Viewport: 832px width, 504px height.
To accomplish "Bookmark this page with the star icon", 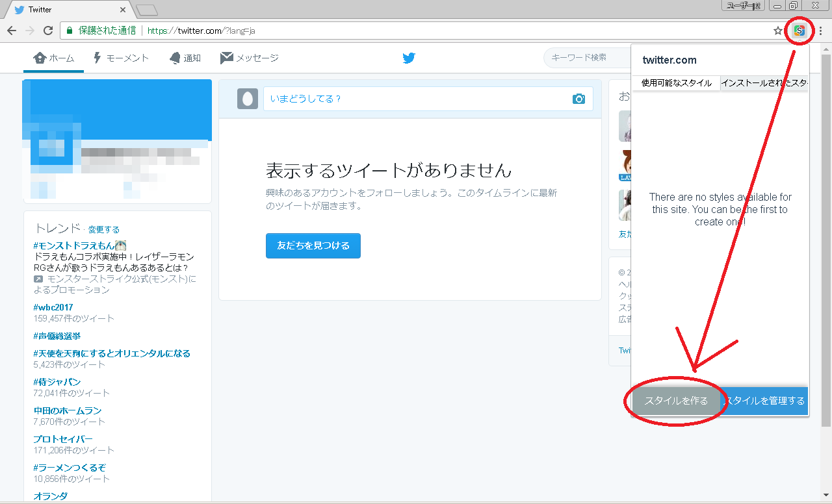I will (x=778, y=31).
